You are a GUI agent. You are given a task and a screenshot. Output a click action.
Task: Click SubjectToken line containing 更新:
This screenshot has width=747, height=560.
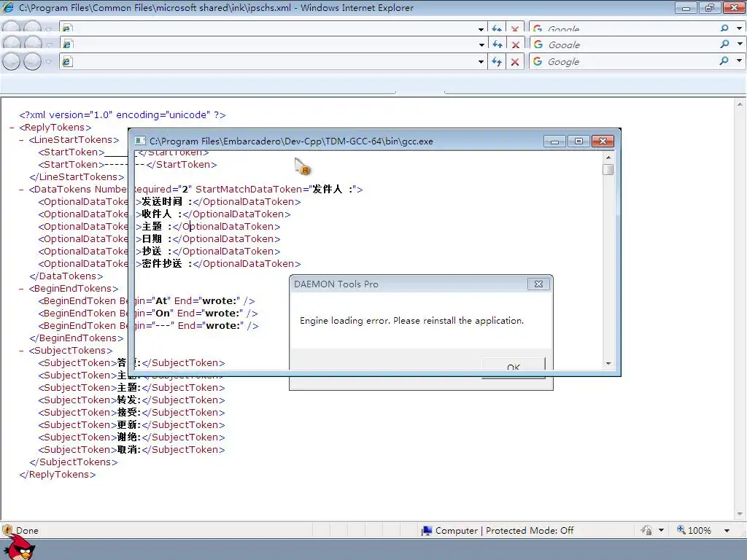(x=131, y=425)
